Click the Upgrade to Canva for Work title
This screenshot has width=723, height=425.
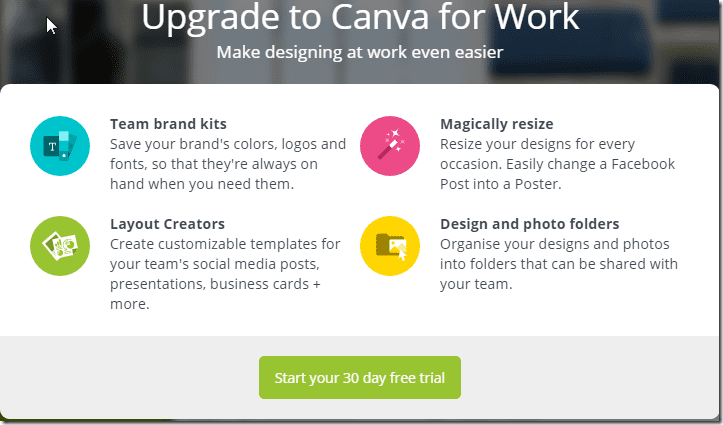(360, 17)
